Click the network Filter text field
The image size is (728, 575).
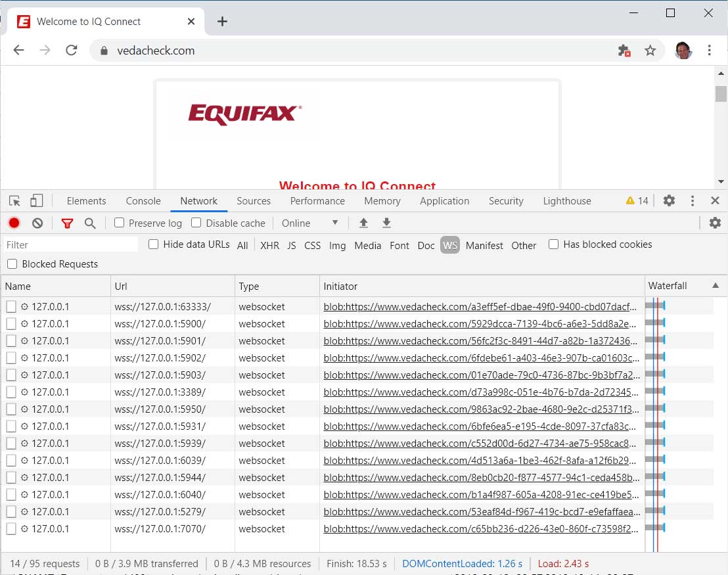[70, 244]
